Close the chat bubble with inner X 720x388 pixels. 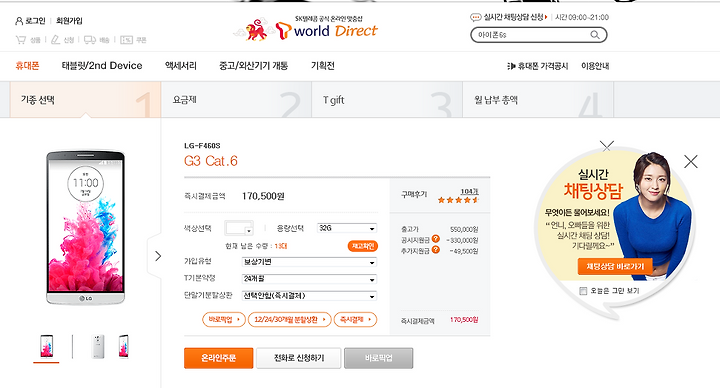(x=607, y=146)
